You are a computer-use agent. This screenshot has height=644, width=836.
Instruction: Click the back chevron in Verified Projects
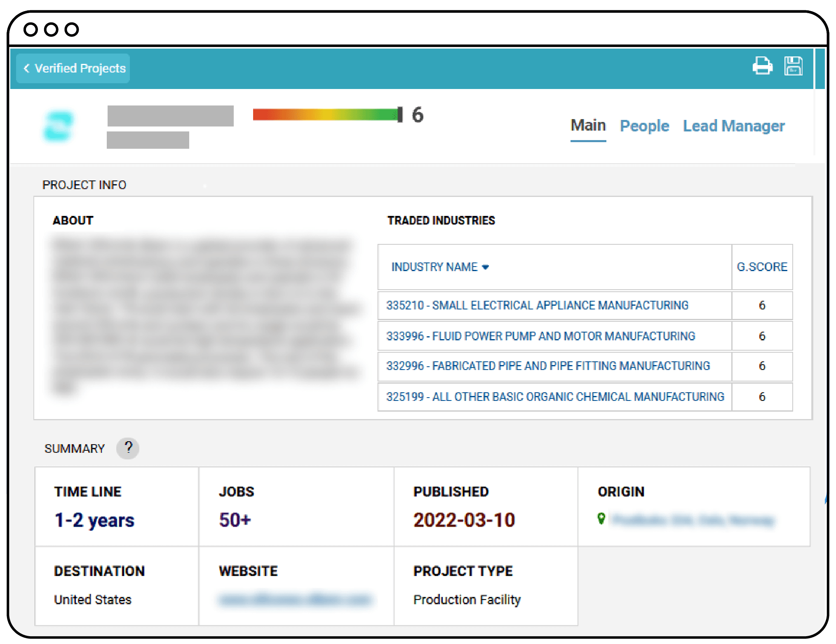tap(27, 68)
